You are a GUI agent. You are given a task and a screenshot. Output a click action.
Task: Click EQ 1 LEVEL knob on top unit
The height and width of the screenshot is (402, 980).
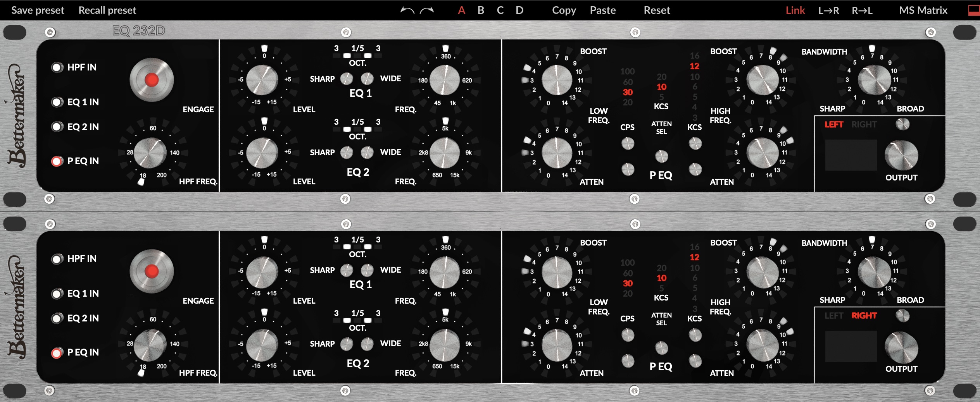[262, 80]
